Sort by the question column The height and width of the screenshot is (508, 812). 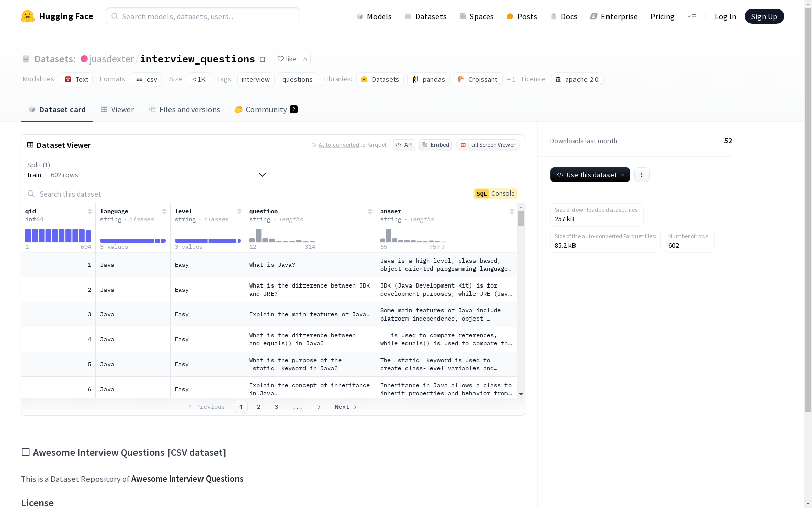(370, 211)
